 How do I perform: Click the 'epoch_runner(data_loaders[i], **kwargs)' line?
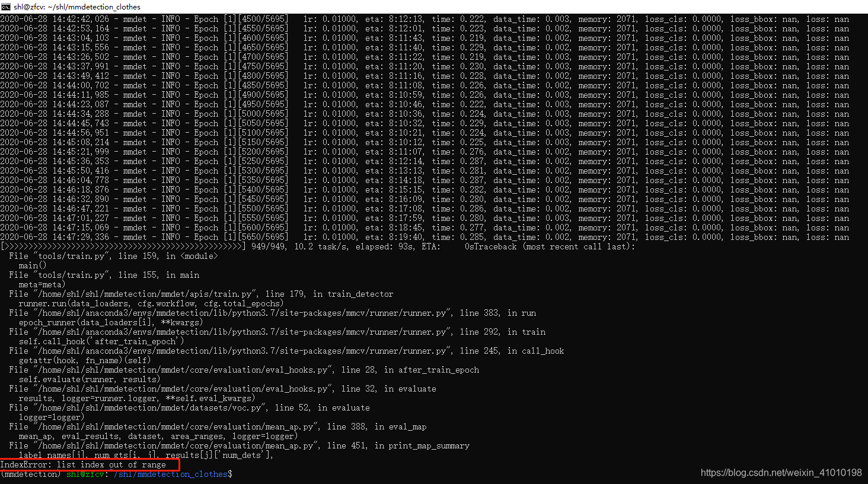pyautogui.click(x=111, y=322)
